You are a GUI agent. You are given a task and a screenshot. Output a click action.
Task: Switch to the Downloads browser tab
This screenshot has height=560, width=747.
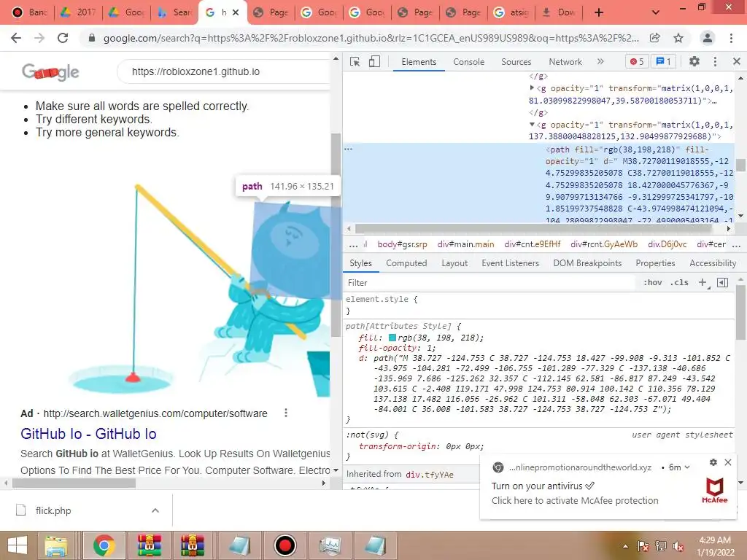coord(558,12)
